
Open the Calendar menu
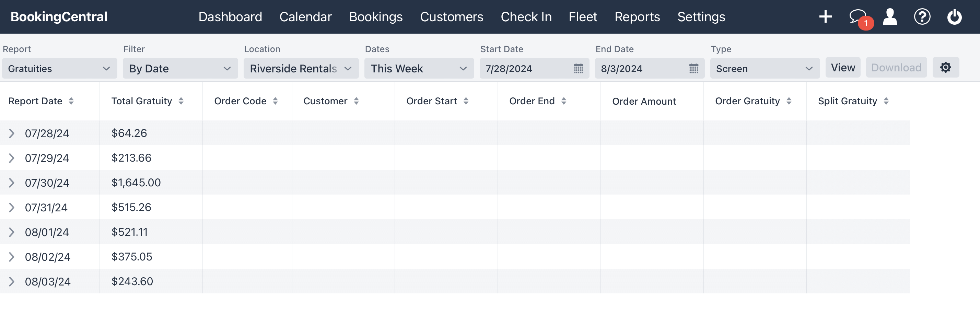pos(305,17)
